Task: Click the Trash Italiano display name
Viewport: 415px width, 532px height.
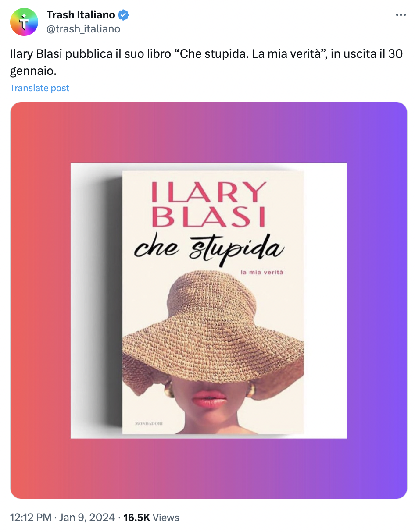Action: (81, 15)
